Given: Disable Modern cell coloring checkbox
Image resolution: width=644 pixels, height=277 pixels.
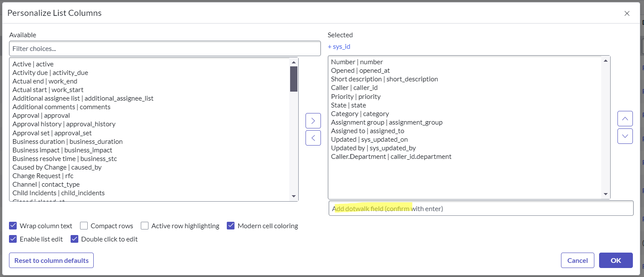Looking at the screenshot, I should tap(231, 226).
